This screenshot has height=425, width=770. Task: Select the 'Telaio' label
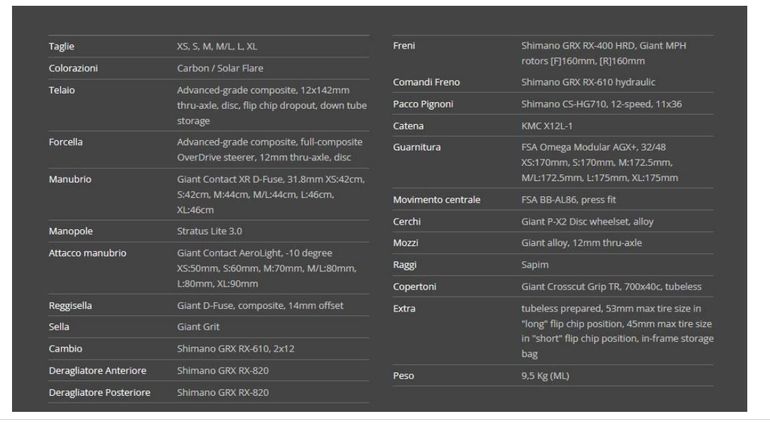tap(62, 90)
